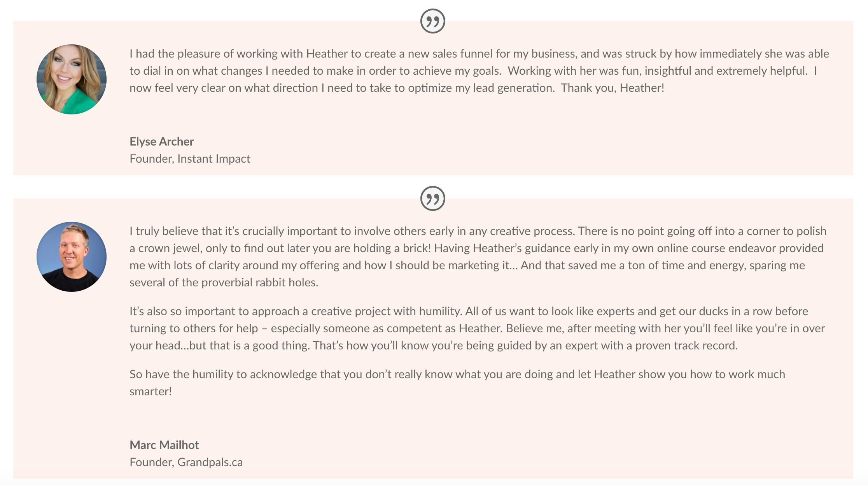Click the quote icon above Elyse's testimonial
This screenshot has height=486, width=868.
click(x=433, y=21)
